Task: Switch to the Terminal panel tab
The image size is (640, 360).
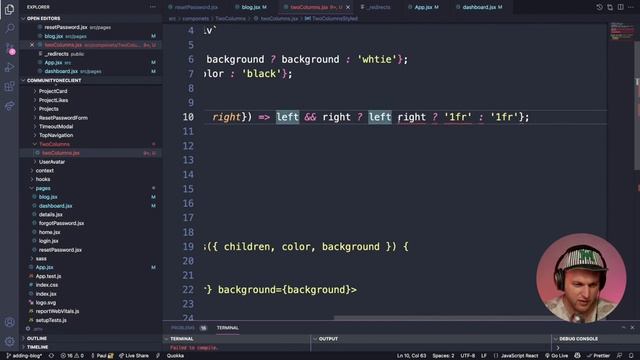Action: pyautogui.click(x=227, y=328)
